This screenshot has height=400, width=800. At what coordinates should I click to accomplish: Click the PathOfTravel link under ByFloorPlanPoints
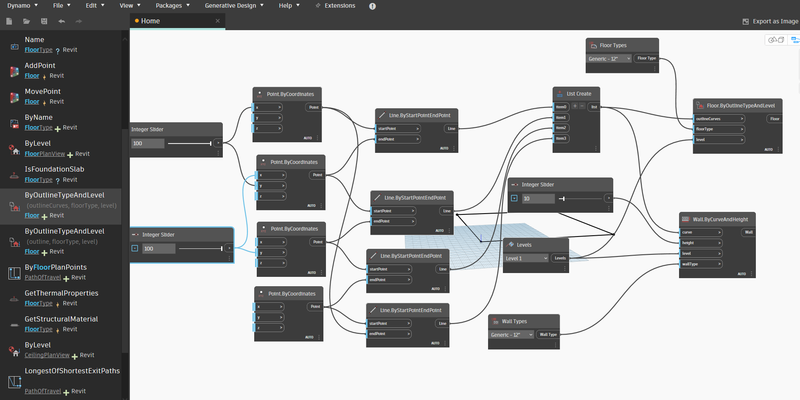coord(43,278)
